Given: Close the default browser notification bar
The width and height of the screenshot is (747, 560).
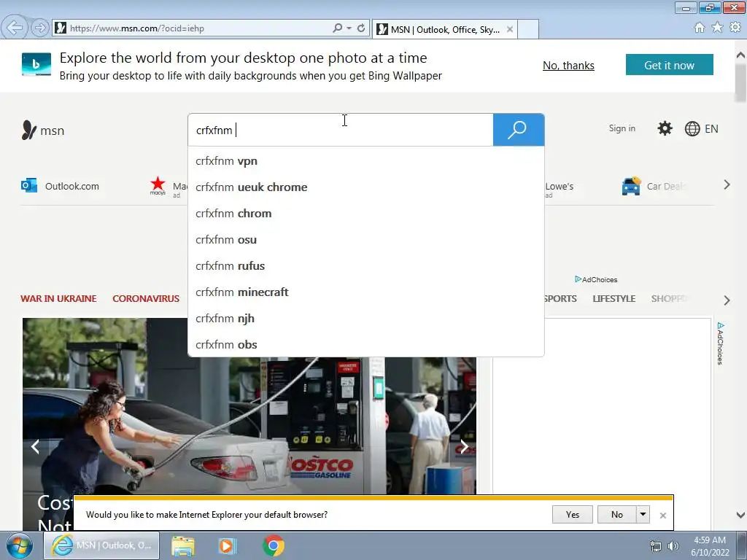Looking at the screenshot, I should point(662,516).
